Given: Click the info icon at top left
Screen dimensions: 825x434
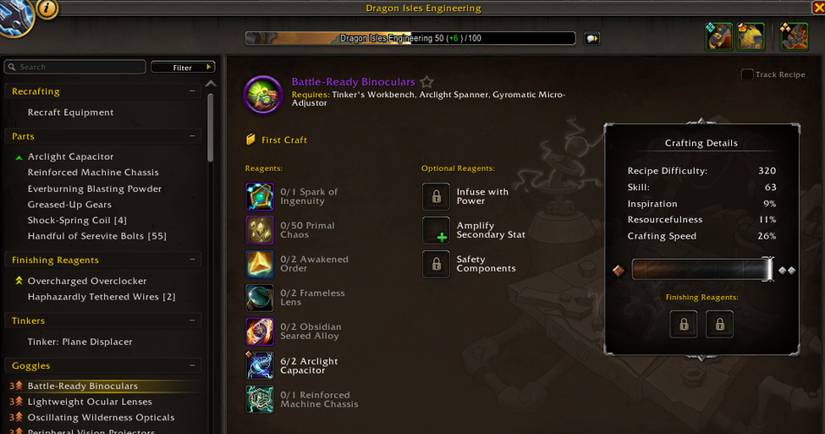Looking at the screenshot, I should click(x=47, y=8).
